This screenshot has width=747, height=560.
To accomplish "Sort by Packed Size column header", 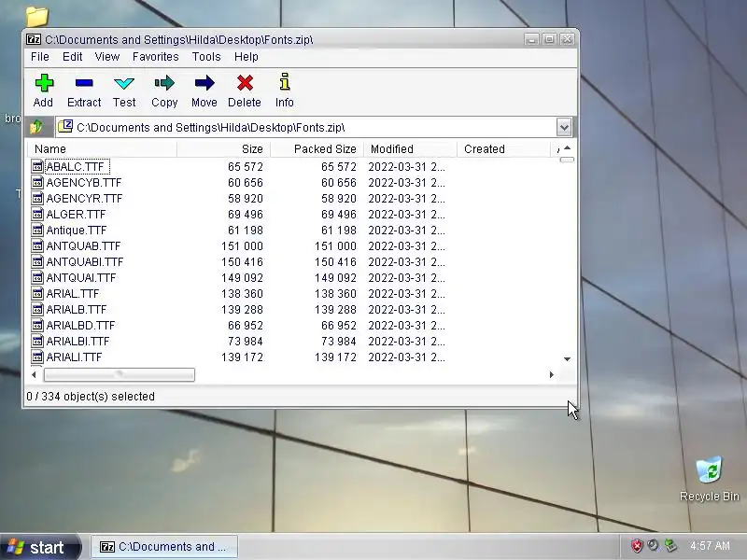I will click(x=317, y=149).
